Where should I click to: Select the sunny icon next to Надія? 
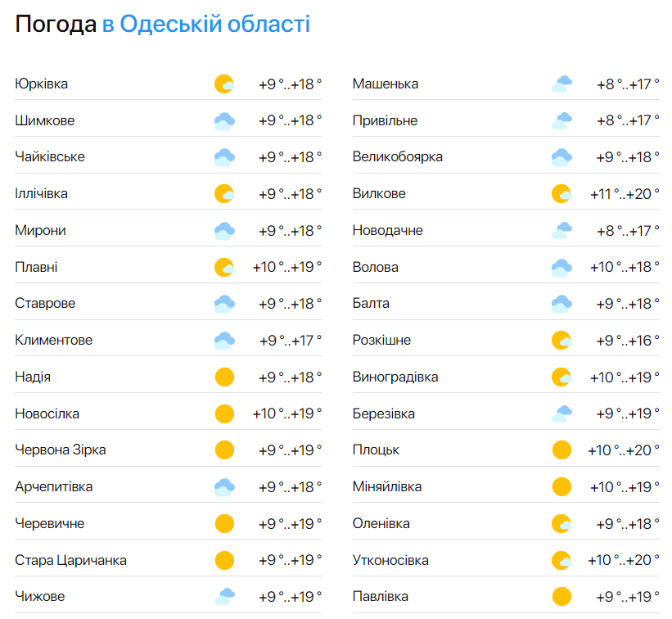[223, 377]
